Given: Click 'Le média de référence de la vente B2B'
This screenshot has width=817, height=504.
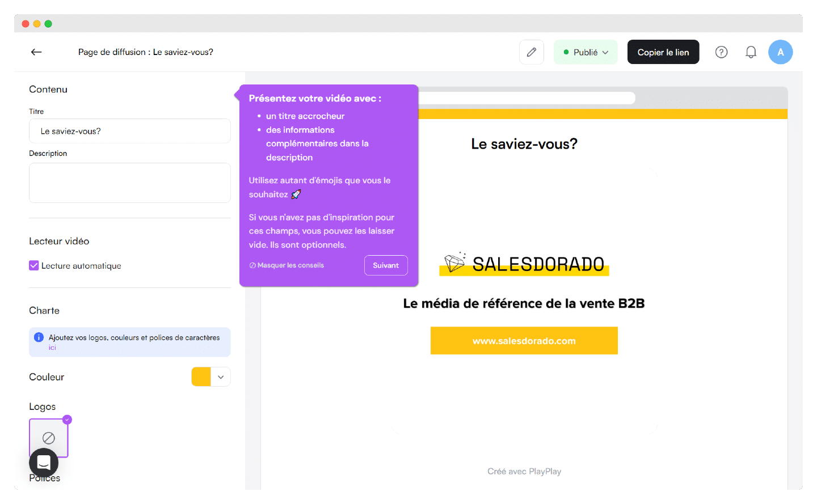Looking at the screenshot, I should point(524,303).
